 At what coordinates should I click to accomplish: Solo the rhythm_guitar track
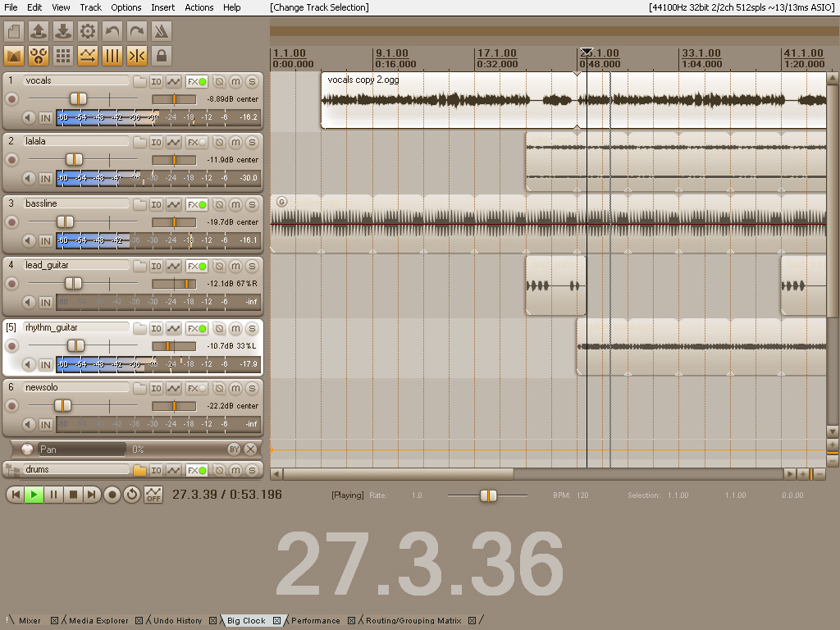(251, 328)
